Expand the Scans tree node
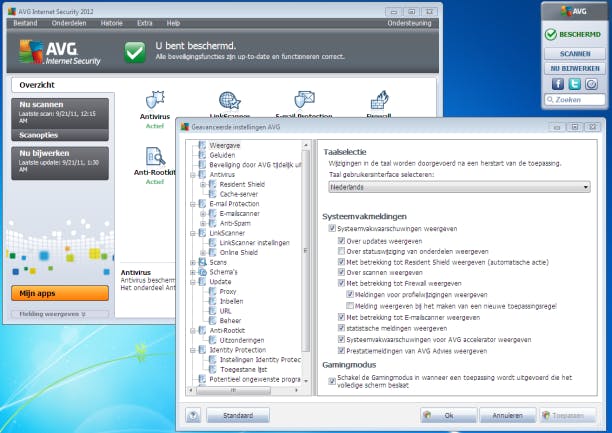 pos(193,262)
